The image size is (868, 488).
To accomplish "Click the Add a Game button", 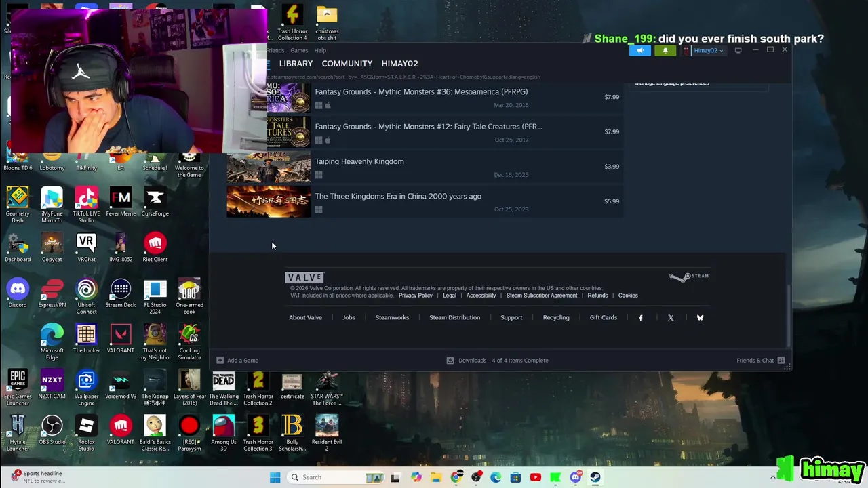I will coord(237,361).
